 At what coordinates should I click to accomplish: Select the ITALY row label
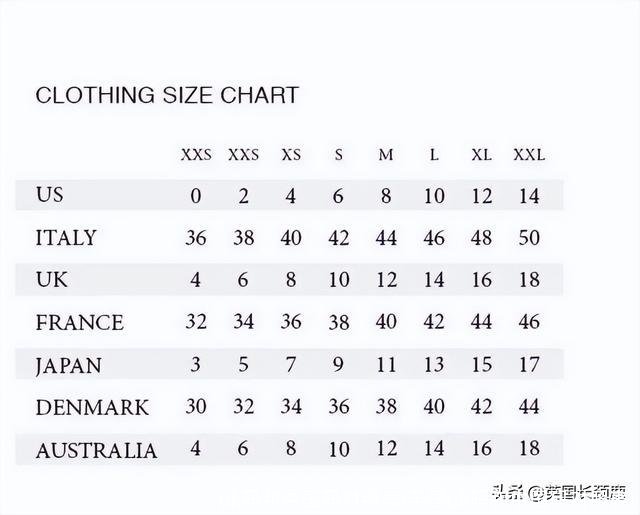coord(66,238)
